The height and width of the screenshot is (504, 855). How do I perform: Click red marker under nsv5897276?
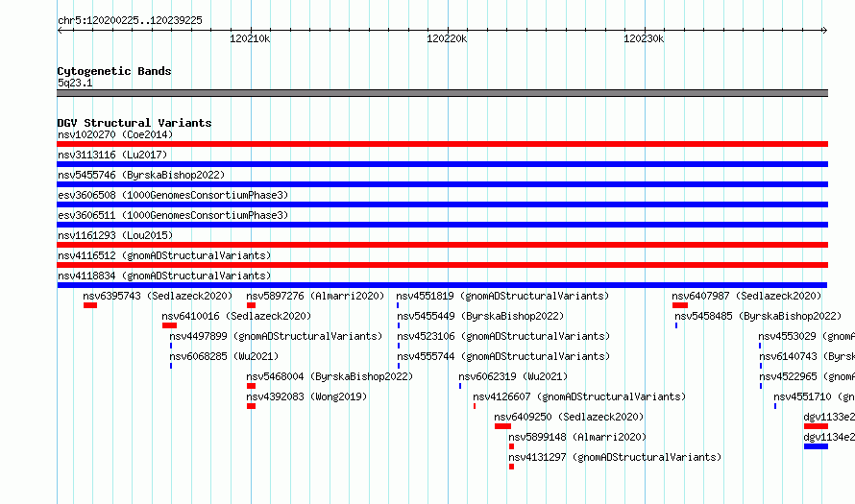coord(251,305)
